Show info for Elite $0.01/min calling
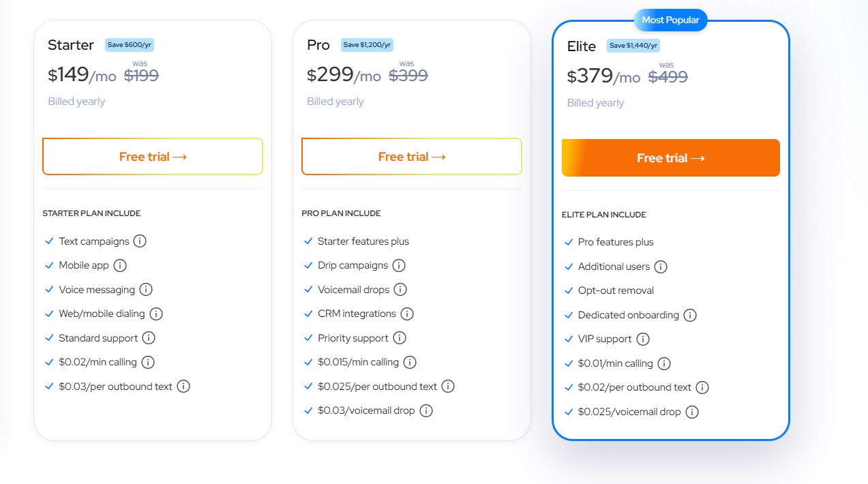The height and width of the screenshot is (484, 868). pos(664,363)
